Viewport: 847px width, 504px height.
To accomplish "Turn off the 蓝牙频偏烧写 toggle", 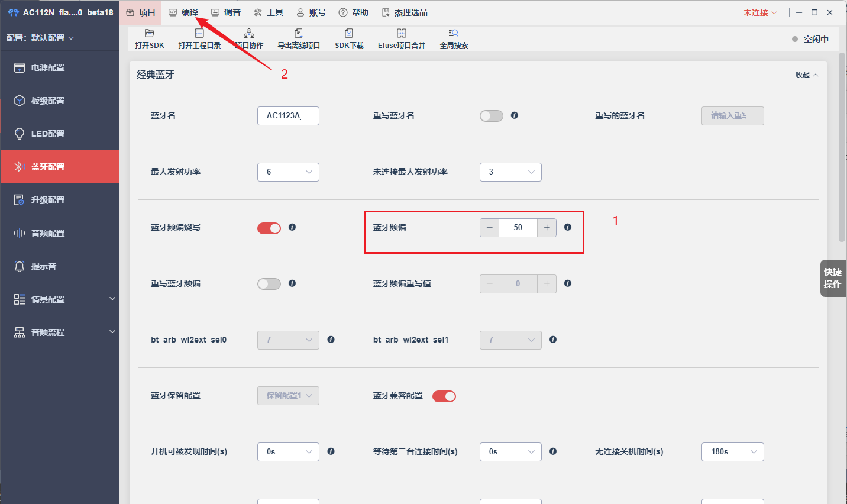I will pyautogui.click(x=269, y=228).
